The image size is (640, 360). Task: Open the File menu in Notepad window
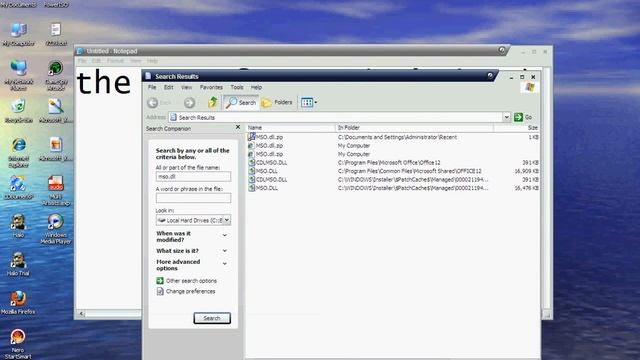(82, 61)
